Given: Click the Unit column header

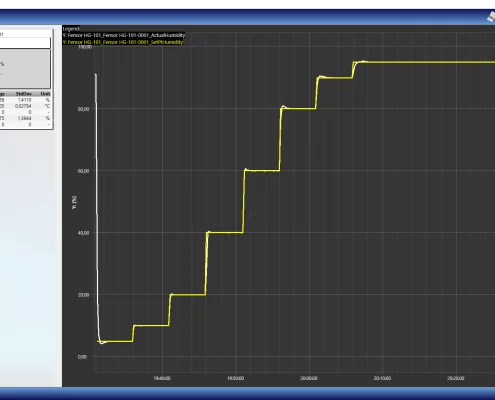Looking at the screenshot, I should coord(45,94).
